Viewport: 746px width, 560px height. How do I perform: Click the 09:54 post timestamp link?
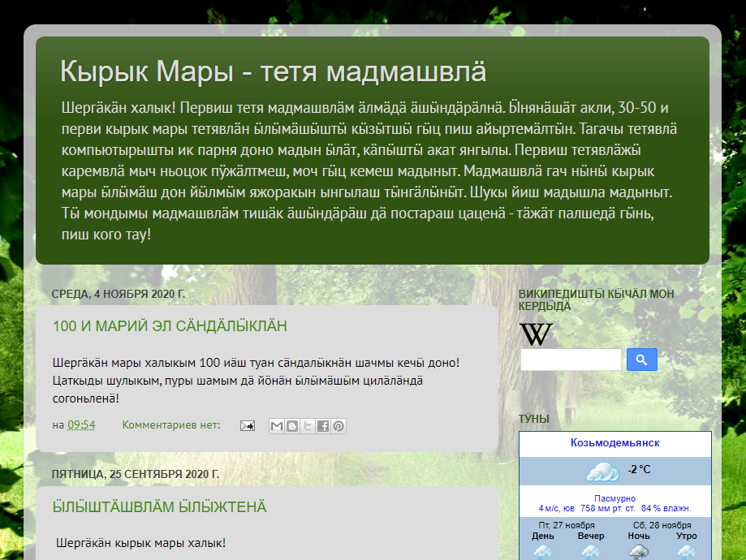tap(81, 425)
